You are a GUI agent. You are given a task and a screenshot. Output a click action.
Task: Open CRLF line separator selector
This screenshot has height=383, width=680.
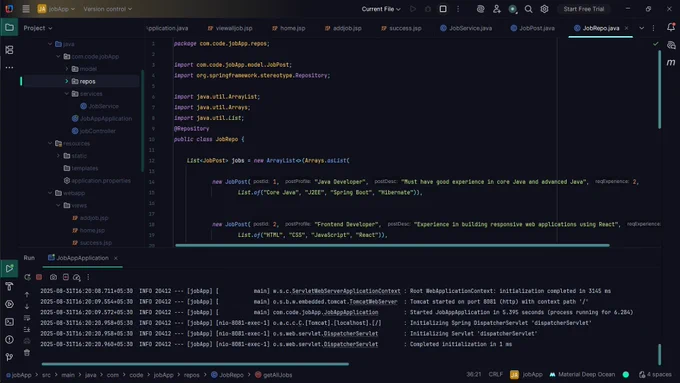tap(496, 374)
